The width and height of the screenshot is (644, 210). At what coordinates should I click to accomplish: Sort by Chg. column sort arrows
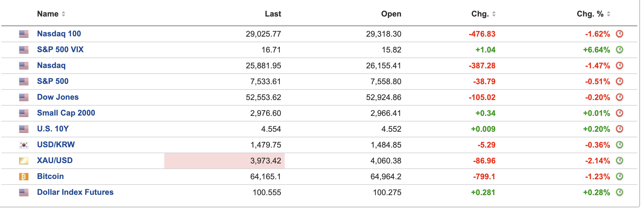point(494,14)
